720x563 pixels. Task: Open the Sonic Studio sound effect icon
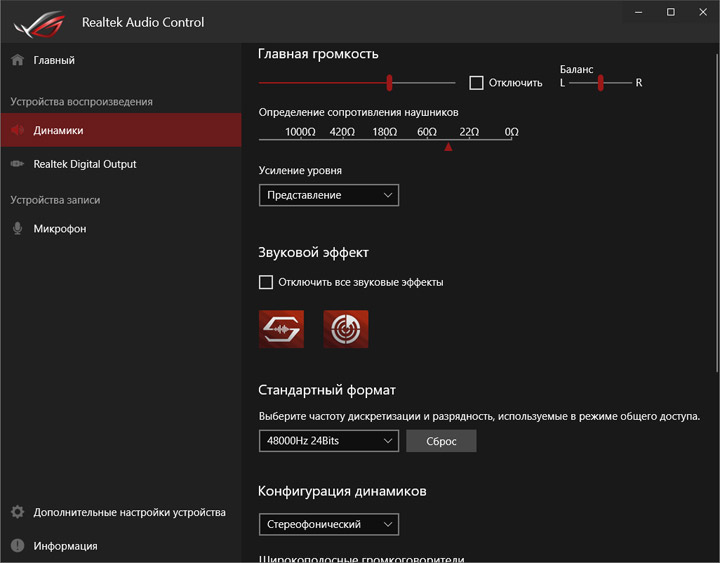[x=281, y=329]
